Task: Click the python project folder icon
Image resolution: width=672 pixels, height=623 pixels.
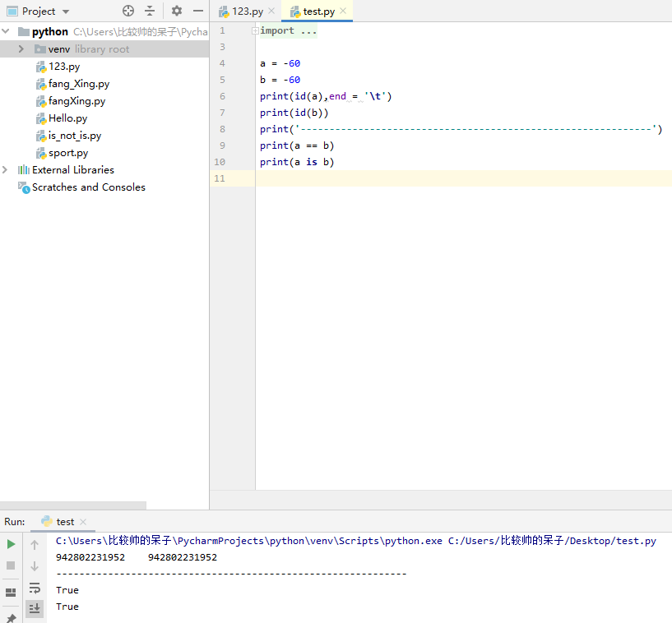Action: pos(24,32)
